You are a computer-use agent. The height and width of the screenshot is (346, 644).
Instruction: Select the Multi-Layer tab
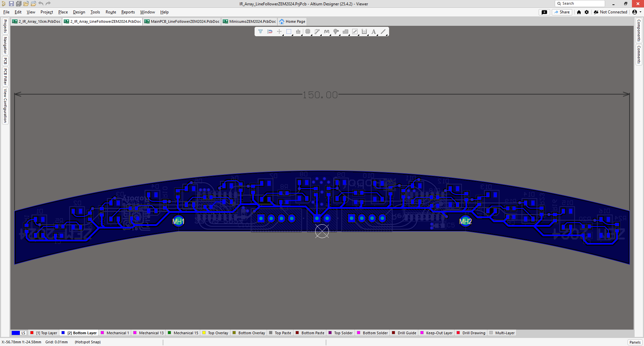pos(502,333)
